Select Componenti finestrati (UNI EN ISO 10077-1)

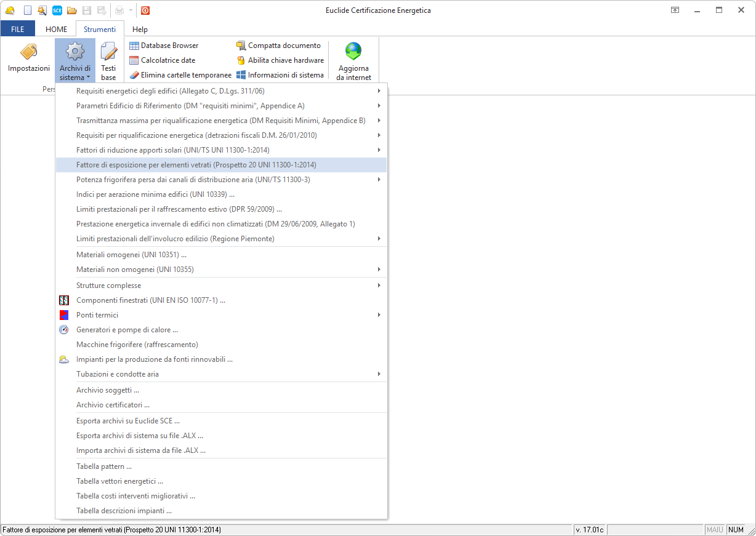click(151, 300)
